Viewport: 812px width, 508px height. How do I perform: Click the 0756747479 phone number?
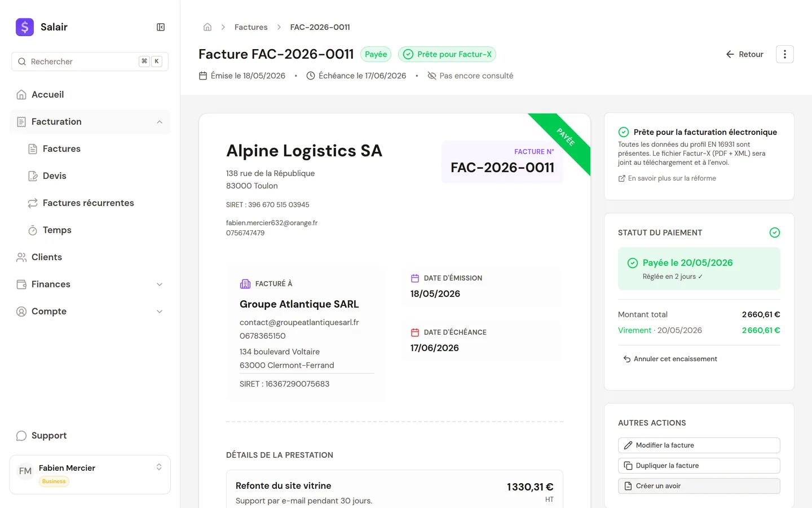coord(245,233)
